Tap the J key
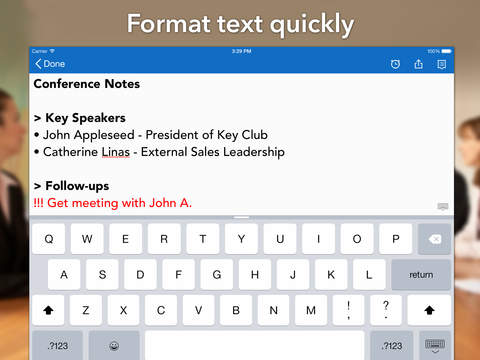Screen dimensions: 480x360 click(293, 275)
